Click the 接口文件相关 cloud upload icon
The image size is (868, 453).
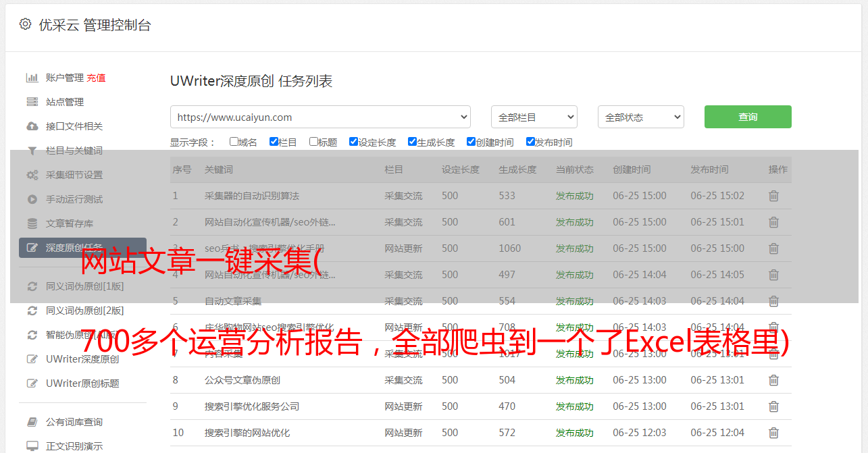tap(32, 126)
